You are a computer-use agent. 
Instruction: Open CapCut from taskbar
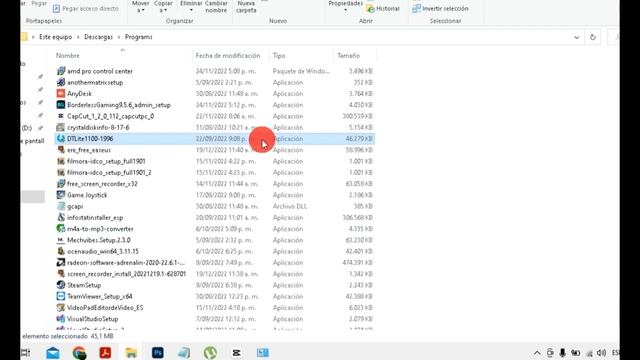pyautogui.click(x=236, y=353)
